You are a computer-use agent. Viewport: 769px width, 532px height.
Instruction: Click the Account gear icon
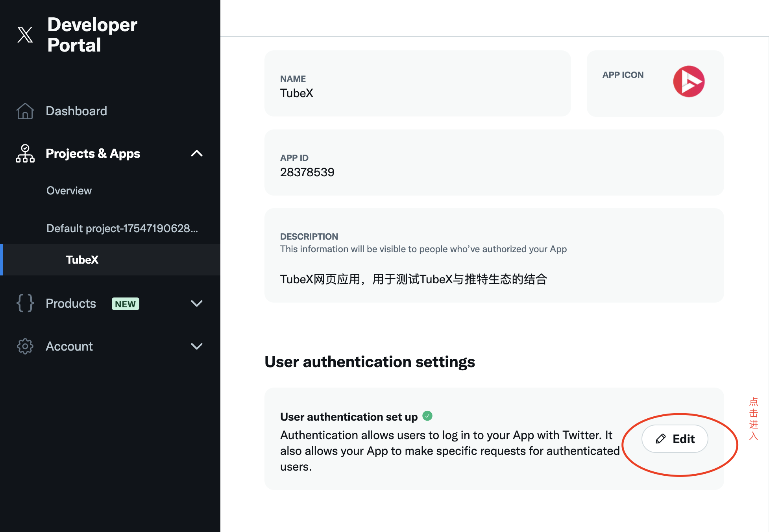point(25,346)
